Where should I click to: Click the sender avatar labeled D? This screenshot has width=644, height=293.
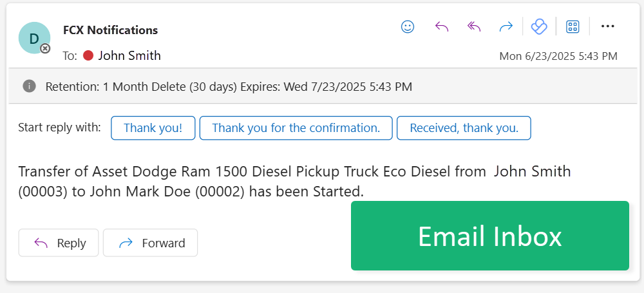tap(33, 37)
